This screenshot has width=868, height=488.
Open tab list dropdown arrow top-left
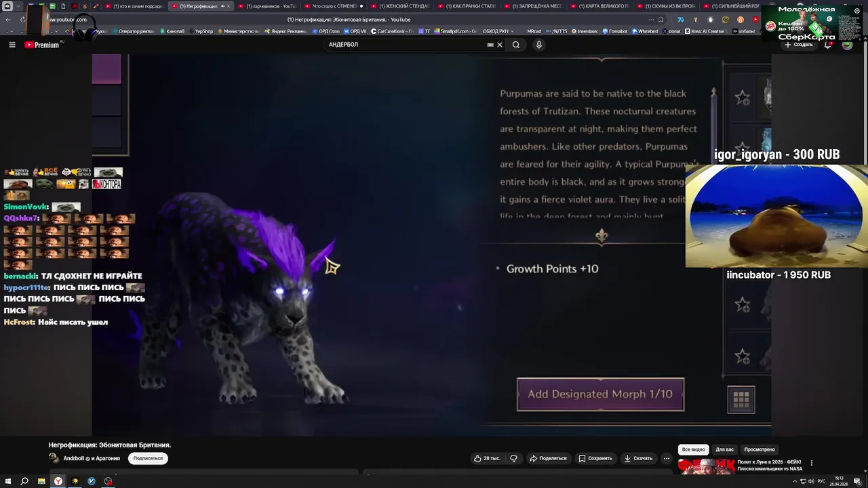[x=18, y=6]
